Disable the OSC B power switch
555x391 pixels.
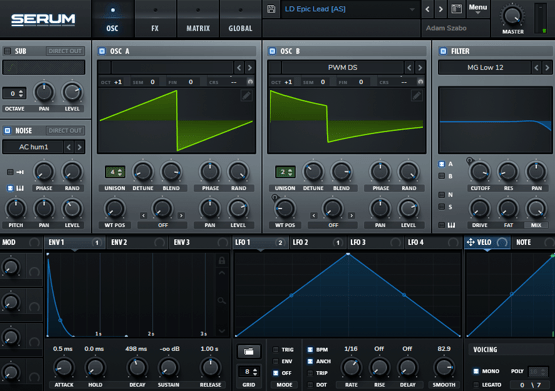272,51
